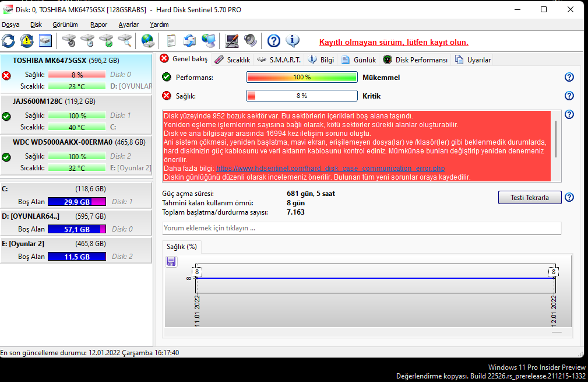This screenshot has height=382, width=588.
Task: Click the Testi Tekrarla button
Action: pyautogui.click(x=530, y=197)
